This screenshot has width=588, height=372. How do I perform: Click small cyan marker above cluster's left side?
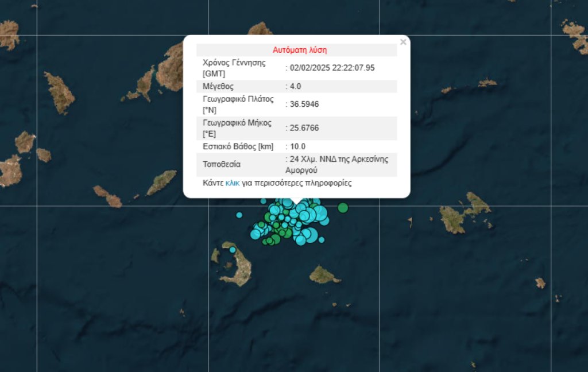coord(264,201)
